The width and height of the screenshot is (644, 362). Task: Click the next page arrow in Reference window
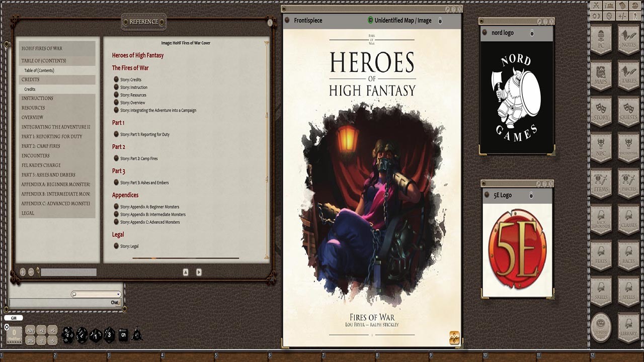click(x=199, y=271)
